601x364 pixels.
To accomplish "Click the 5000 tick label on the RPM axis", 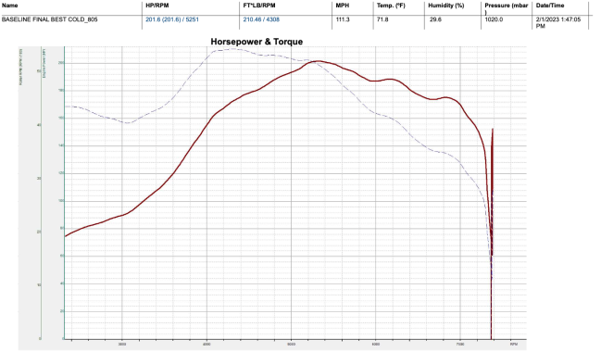I will [x=292, y=345].
